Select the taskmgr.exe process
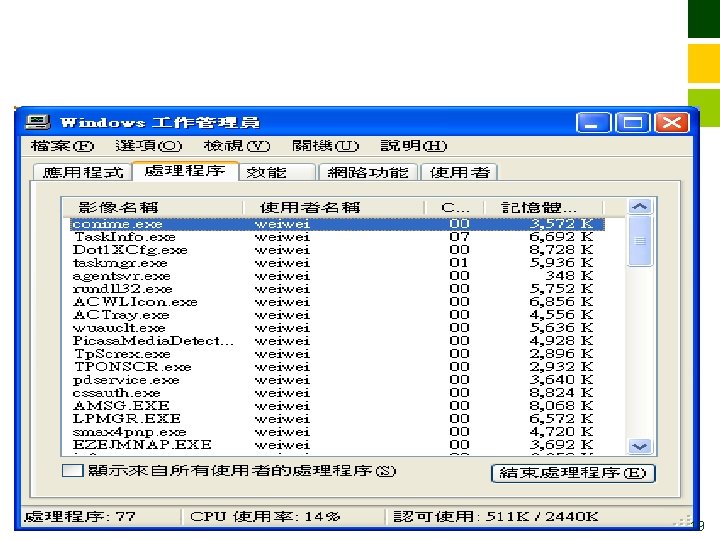 tap(338, 263)
